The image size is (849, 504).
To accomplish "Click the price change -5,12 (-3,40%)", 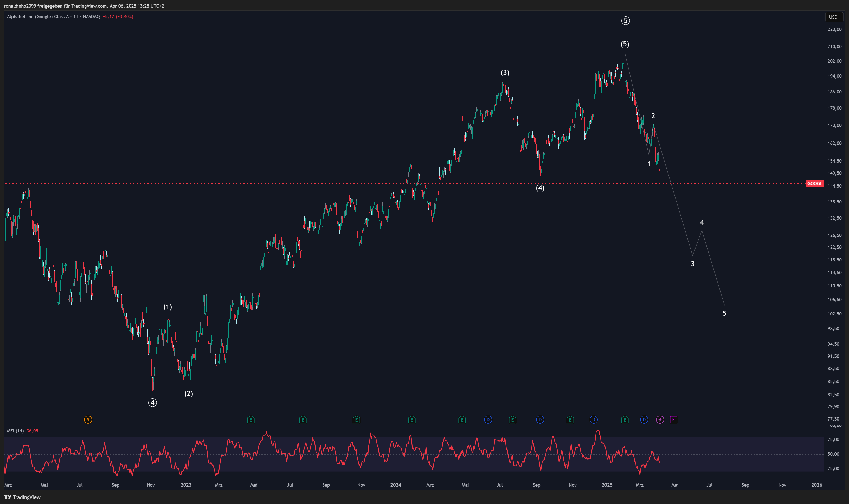I will tap(118, 17).
